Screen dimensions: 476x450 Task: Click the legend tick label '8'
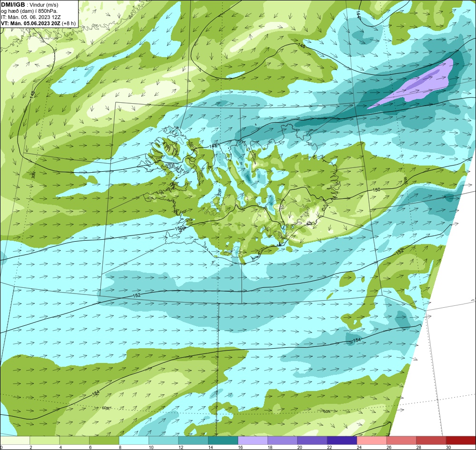tap(120, 447)
